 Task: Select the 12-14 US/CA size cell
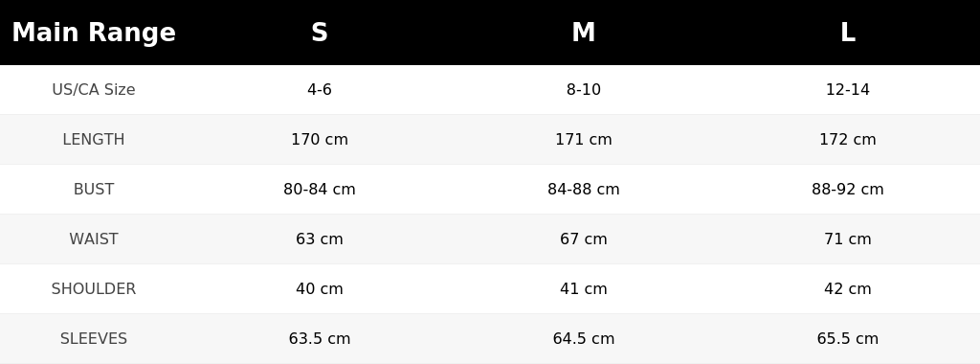(848, 89)
